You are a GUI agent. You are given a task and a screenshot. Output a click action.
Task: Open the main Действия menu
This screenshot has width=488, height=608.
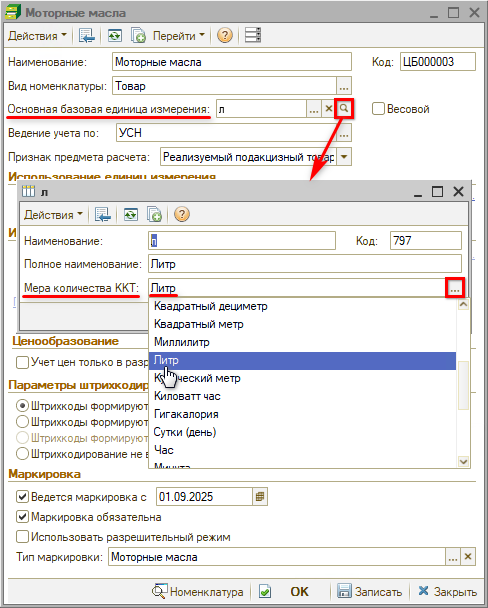[x=37, y=36]
